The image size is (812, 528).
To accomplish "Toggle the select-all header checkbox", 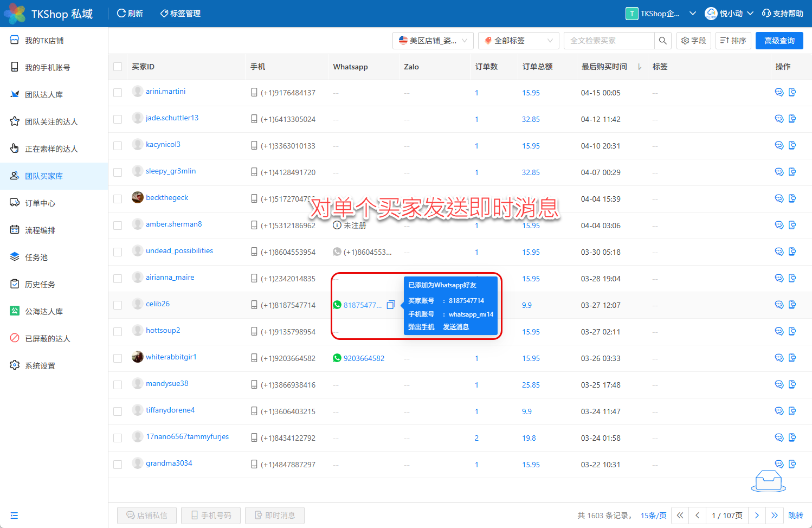I will coord(118,67).
